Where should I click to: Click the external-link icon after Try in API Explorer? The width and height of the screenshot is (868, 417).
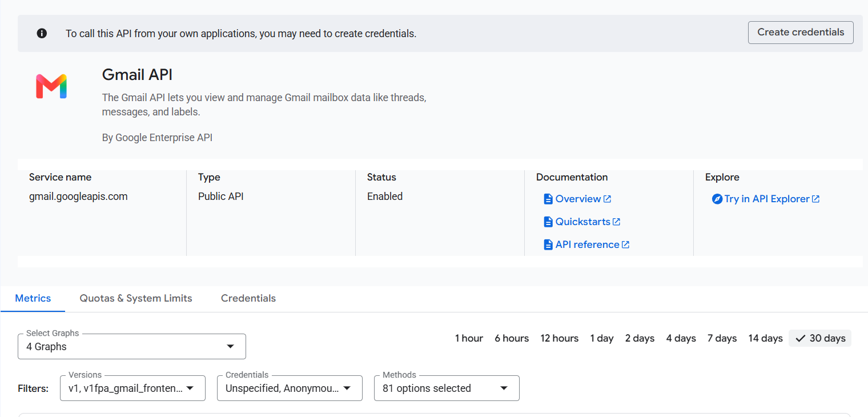(x=816, y=199)
